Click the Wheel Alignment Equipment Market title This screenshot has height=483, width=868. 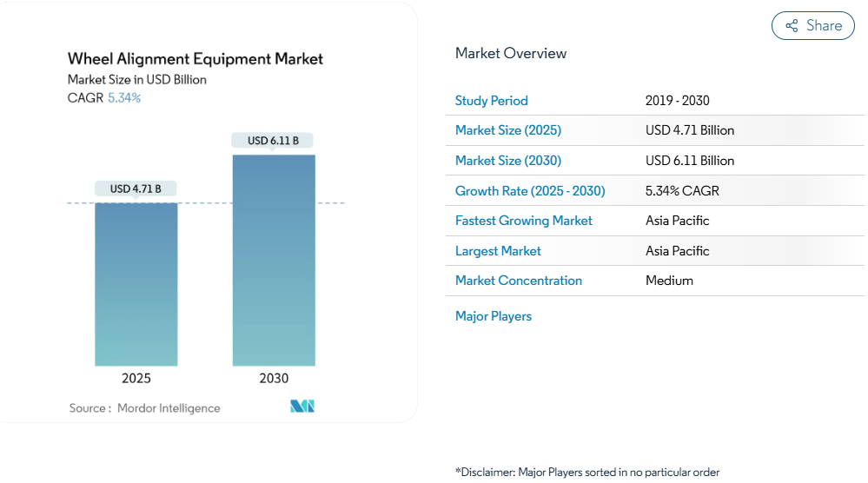(195, 59)
